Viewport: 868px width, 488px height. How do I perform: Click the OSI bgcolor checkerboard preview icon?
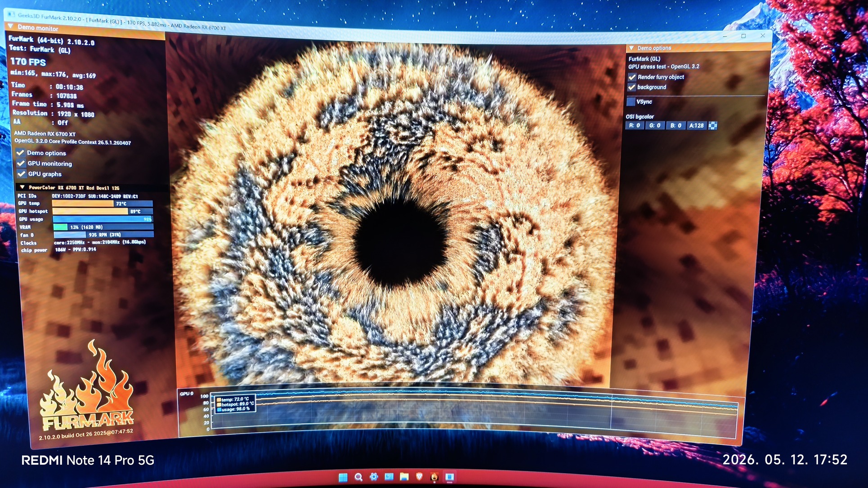pyautogui.click(x=713, y=126)
